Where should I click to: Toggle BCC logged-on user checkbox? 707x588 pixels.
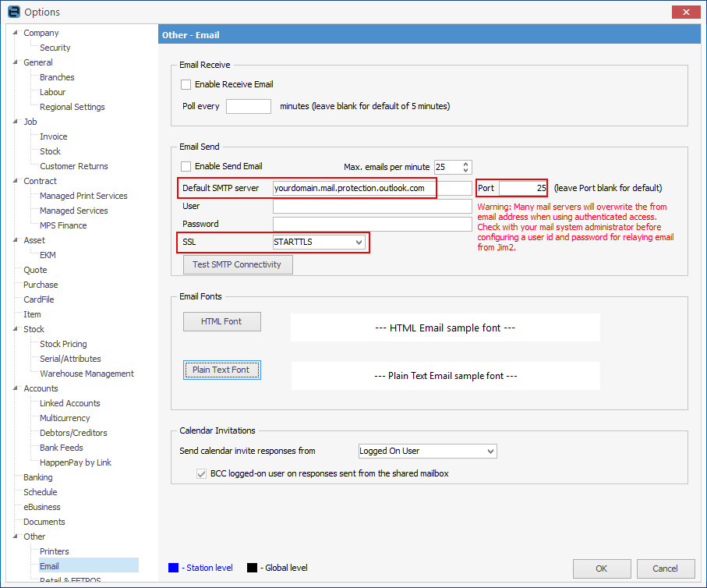(x=202, y=474)
